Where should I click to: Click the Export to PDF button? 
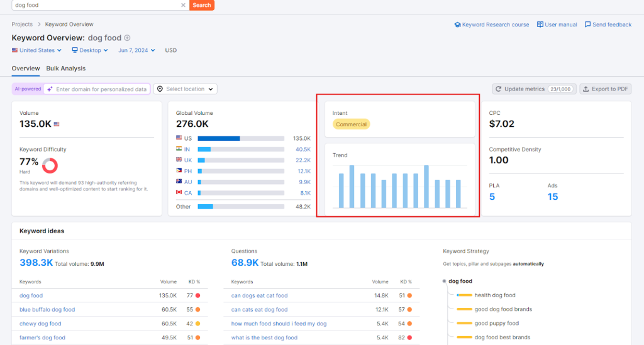[x=605, y=89]
